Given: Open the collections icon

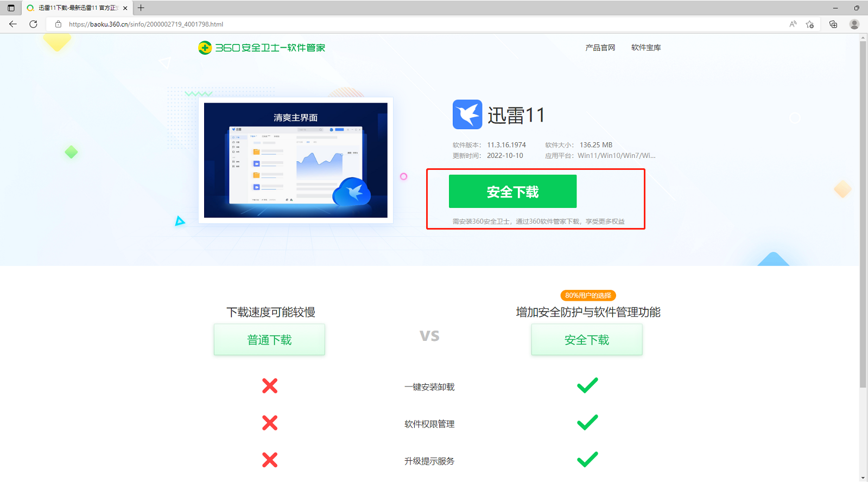Looking at the screenshot, I should (x=833, y=24).
